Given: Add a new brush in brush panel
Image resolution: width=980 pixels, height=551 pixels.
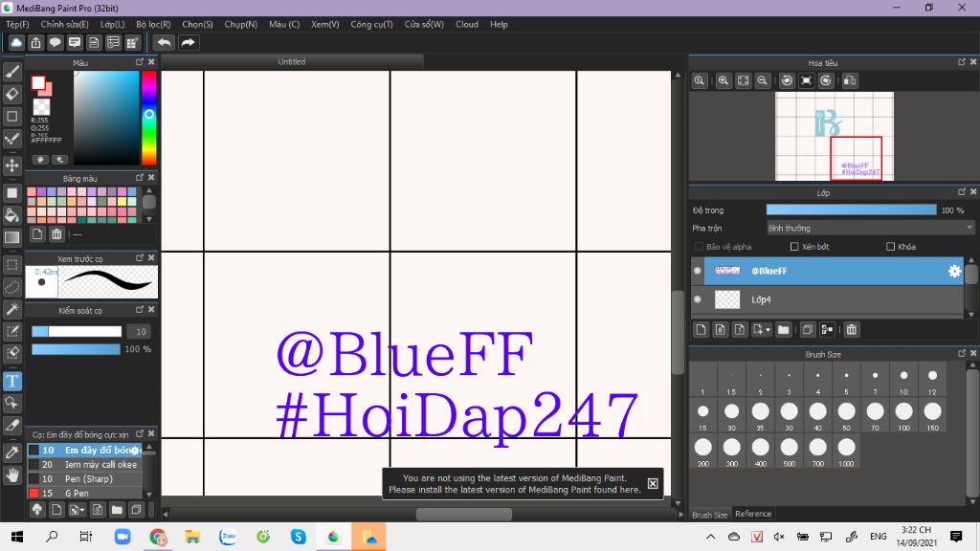Looking at the screenshot, I should coord(56,510).
